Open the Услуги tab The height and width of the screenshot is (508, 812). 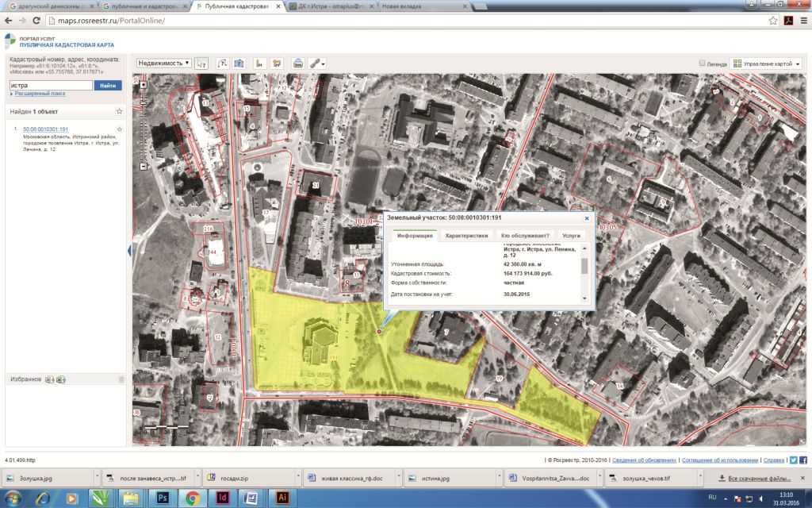pos(571,235)
